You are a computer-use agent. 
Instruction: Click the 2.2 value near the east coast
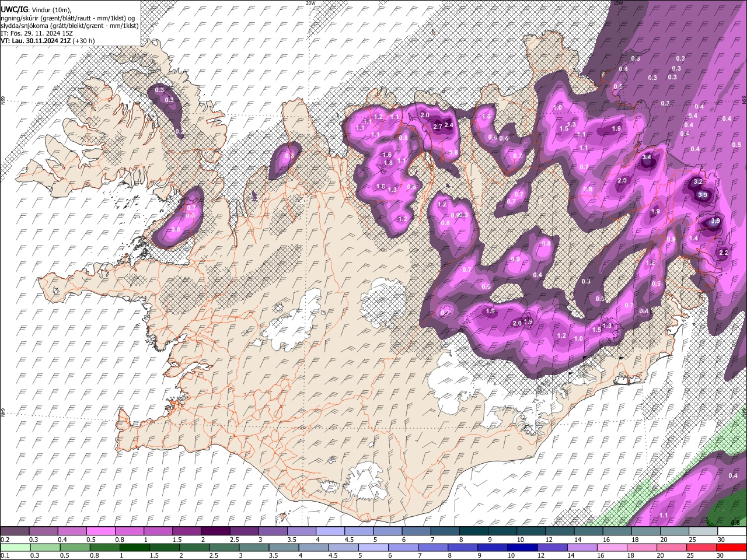click(x=724, y=253)
